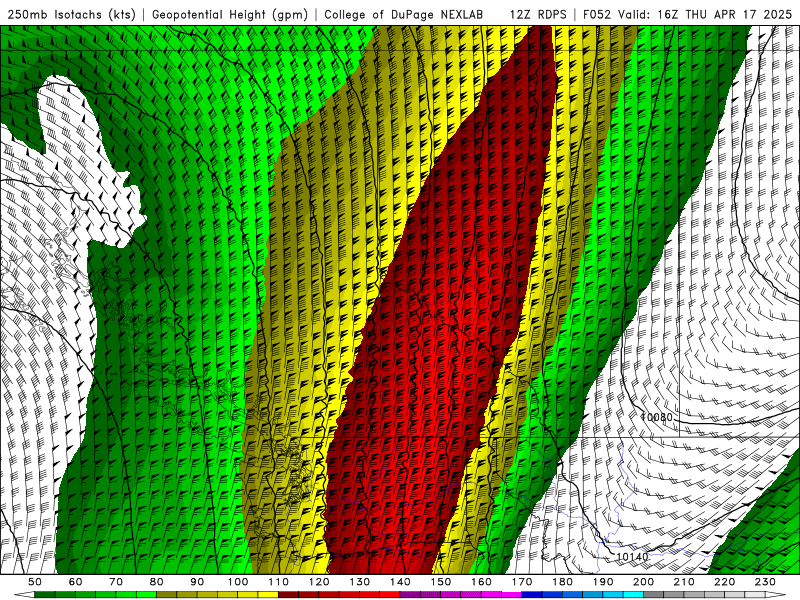Click the '10080' height contour label
Image resolution: width=800 pixels, height=600 pixels.
pyautogui.click(x=657, y=417)
